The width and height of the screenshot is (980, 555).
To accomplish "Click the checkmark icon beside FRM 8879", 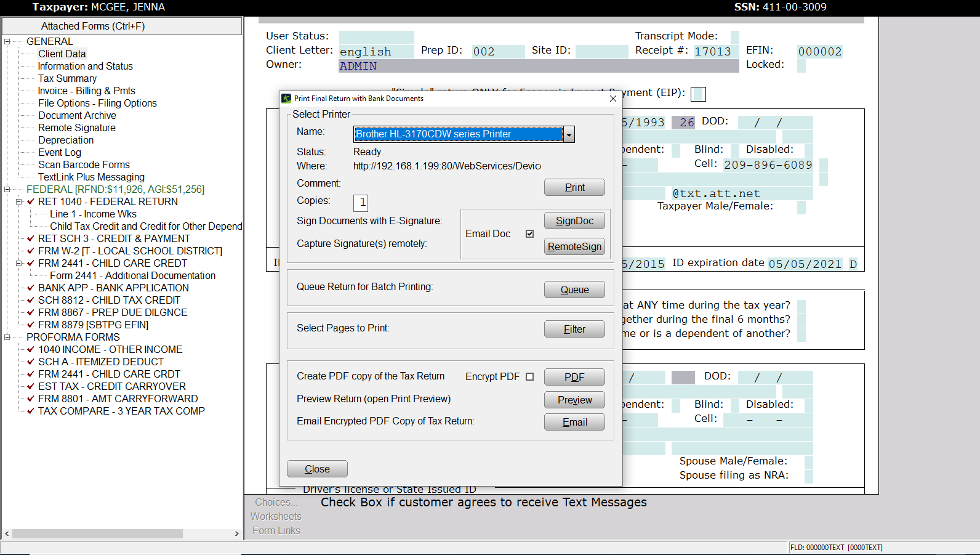I will pyautogui.click(x=31, y=325).
